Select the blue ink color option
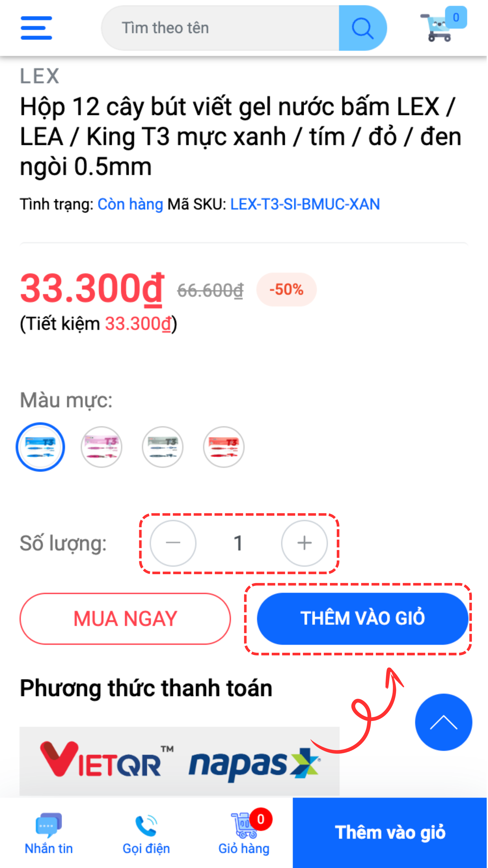This screenshot has height=868, width=488. (x=40, y=447)
